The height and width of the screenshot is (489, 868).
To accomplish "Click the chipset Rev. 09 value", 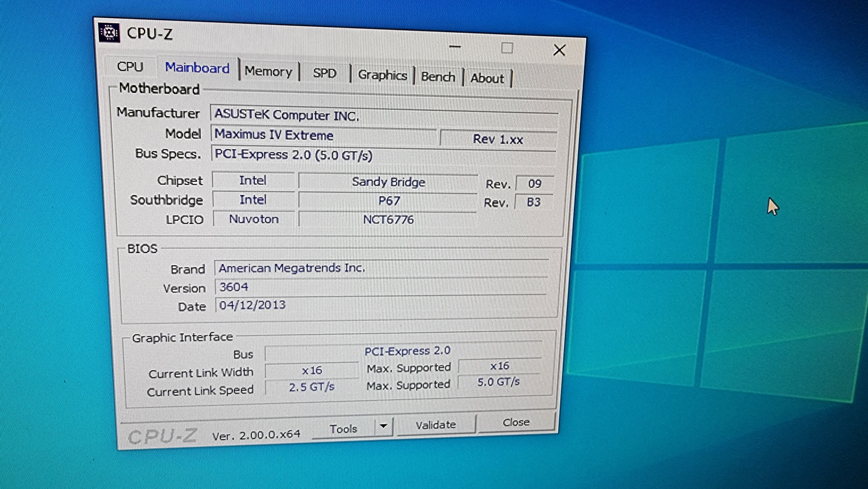I will click(x=535, y=184).
